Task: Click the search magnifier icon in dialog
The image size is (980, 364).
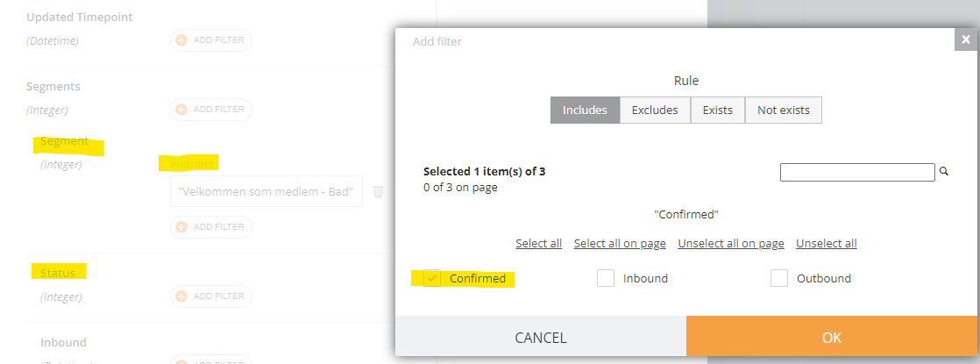Action: click(944, 171)
